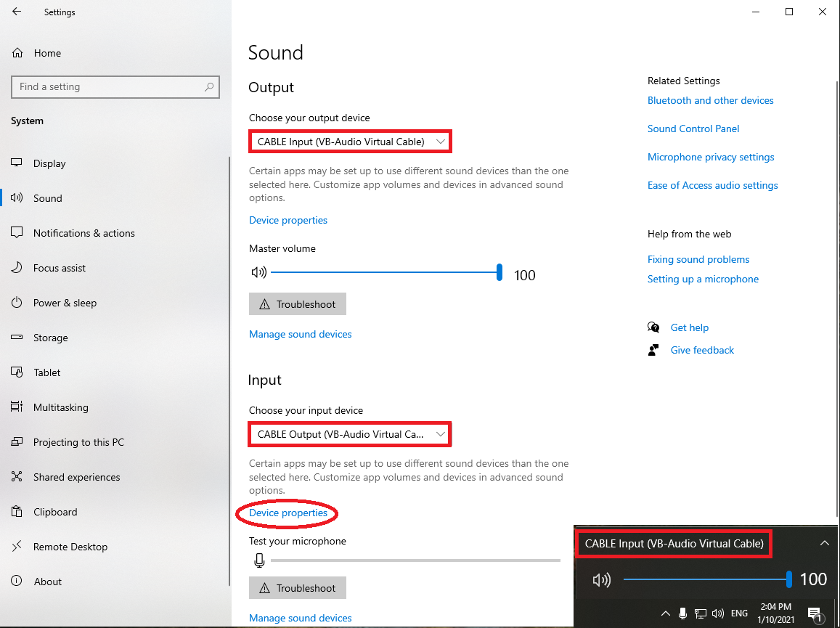Click the Remote Desktop sidebar icon
Viewport: 840px width, 628px height.
point(17,546)
